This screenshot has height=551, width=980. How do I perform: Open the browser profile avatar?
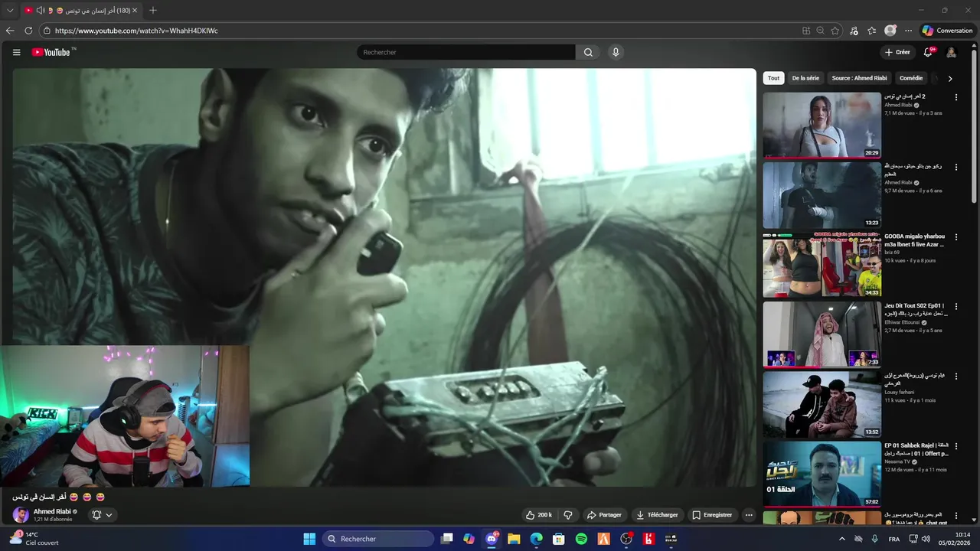point(890,31)
